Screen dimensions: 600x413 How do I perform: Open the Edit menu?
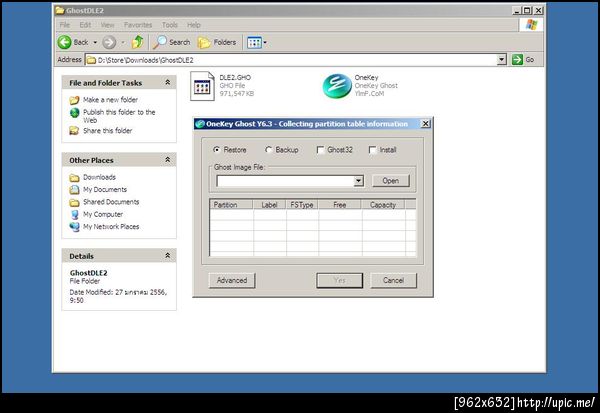85,25
